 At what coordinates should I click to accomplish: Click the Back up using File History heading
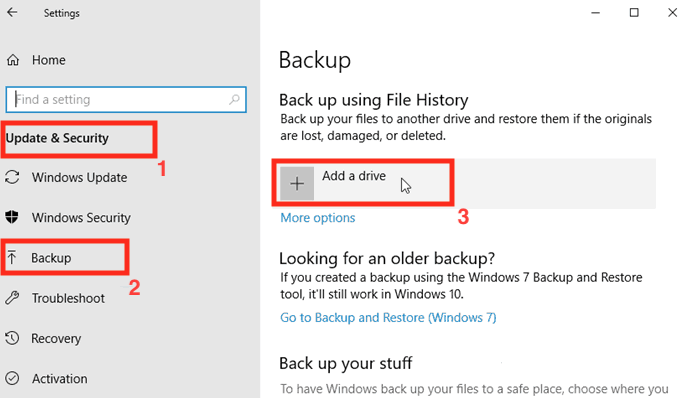[x=374, y=100]
